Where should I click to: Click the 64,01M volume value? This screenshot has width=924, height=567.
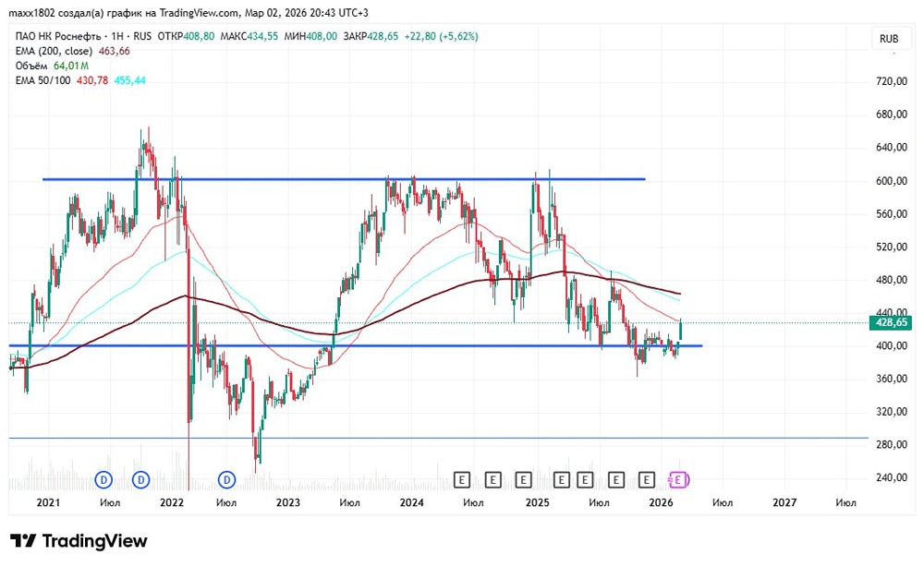pos(71,66)
